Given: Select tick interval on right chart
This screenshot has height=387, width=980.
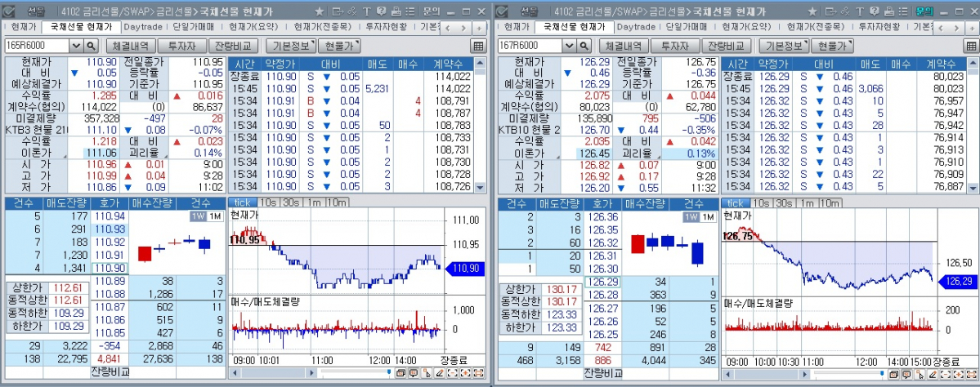Looking at the screenshot, I should (735, 202).
